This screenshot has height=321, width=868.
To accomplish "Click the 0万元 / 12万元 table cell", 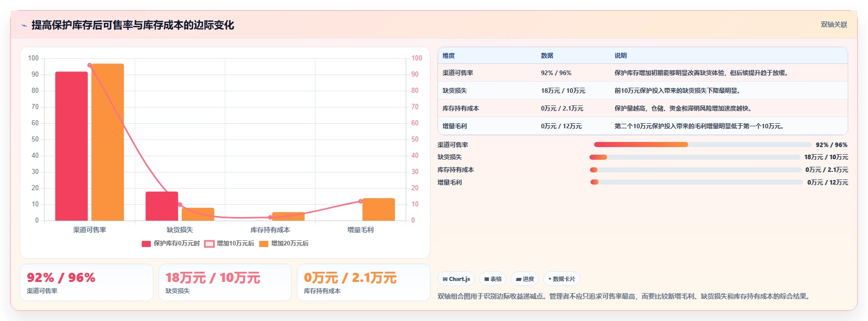I will click(x=561, y=126).
